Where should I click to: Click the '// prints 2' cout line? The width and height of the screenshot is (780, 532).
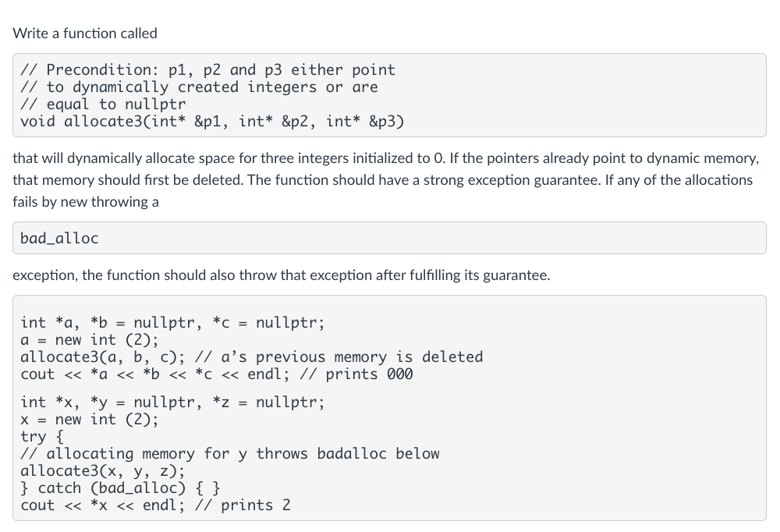click(156, 505)
